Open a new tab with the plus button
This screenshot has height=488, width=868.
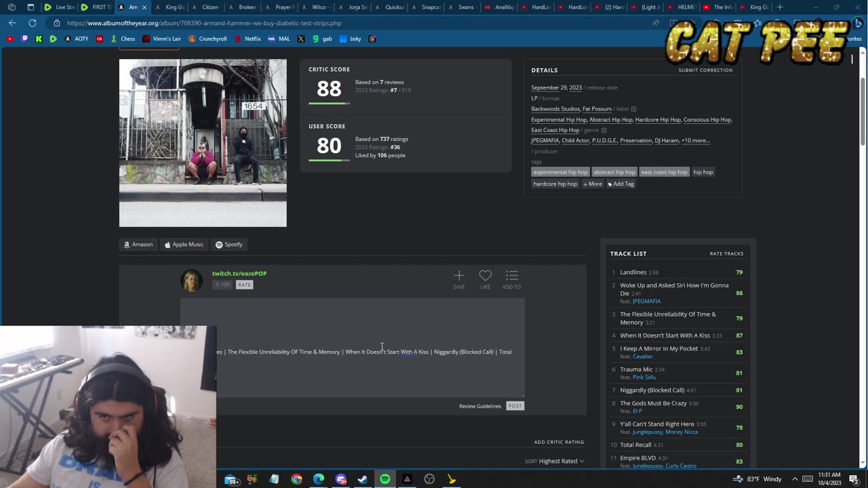[x=780, y=7]
